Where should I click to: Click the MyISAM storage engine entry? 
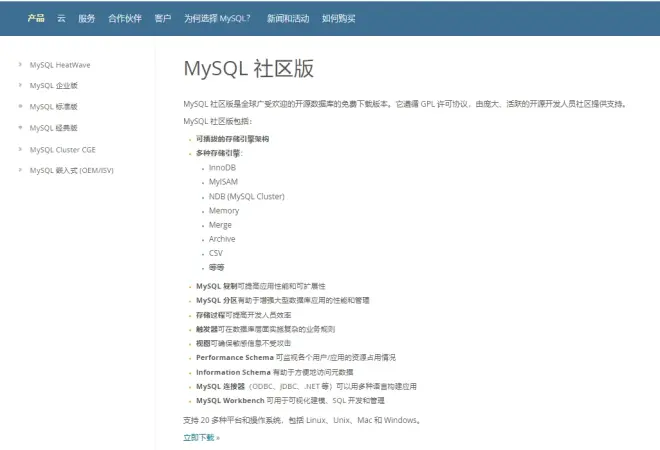(223, 182)
